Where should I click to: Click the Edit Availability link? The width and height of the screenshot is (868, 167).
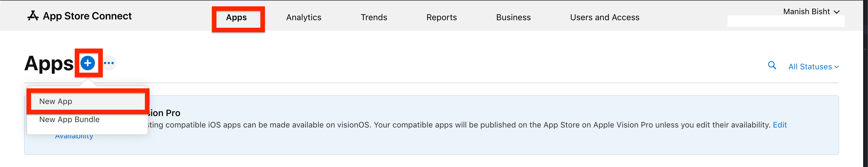click(780, 125)
